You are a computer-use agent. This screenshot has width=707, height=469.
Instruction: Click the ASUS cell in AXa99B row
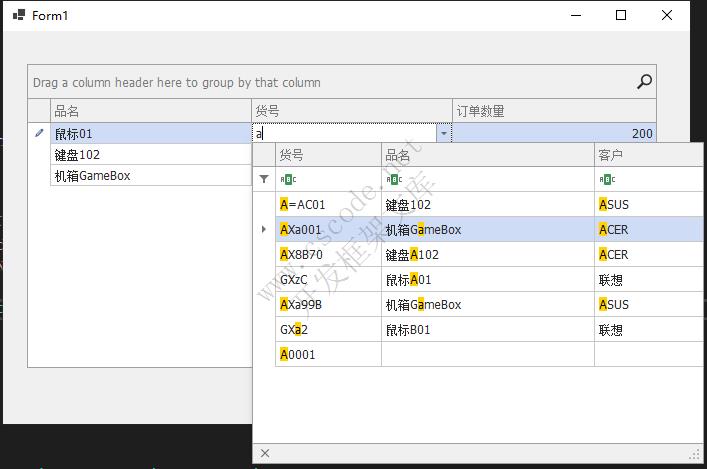(x=649, y=304)
